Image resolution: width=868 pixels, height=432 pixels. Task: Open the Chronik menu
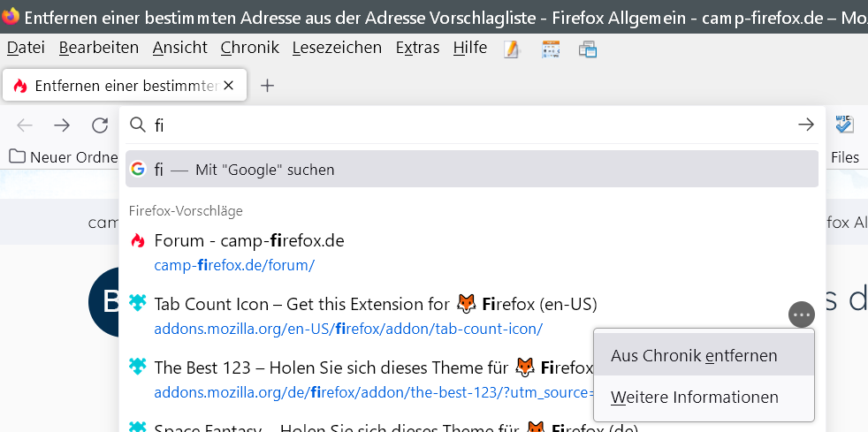[250, 48]
